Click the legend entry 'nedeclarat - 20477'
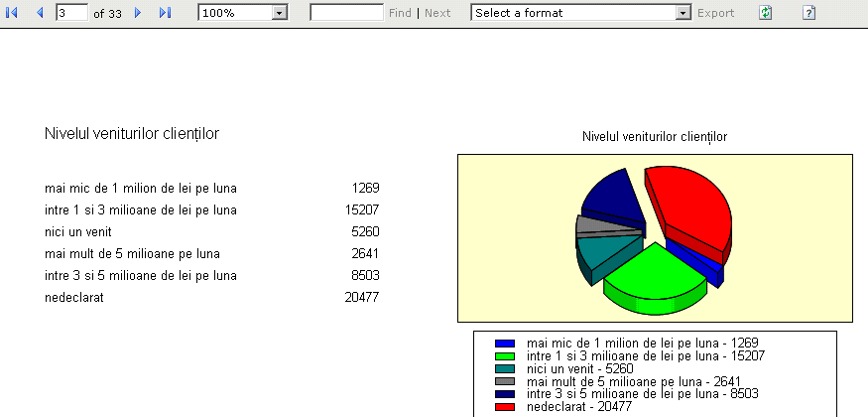This screenshot has height=417, width=868. pyautogui.click(x=579, y=407)
